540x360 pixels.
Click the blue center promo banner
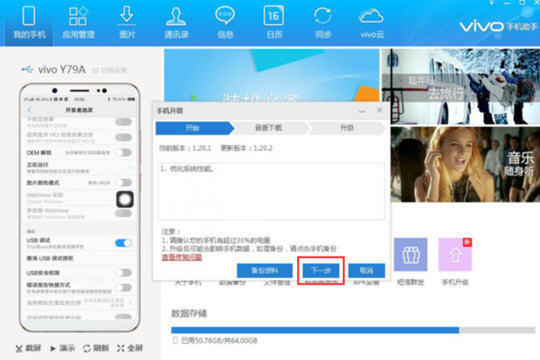pyautogui.click(x=271, y=75)
